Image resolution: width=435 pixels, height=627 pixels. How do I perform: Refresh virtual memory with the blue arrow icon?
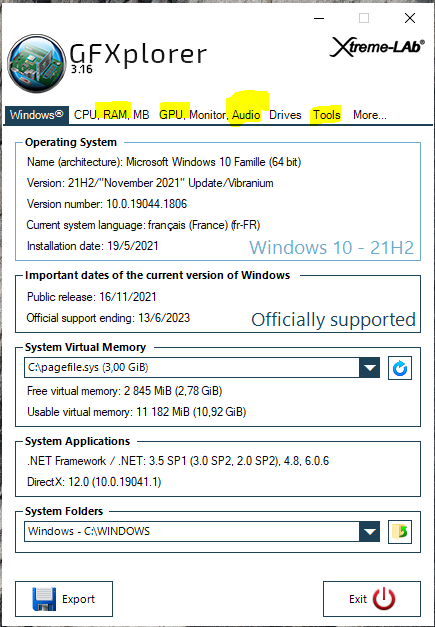click(400, 368)
